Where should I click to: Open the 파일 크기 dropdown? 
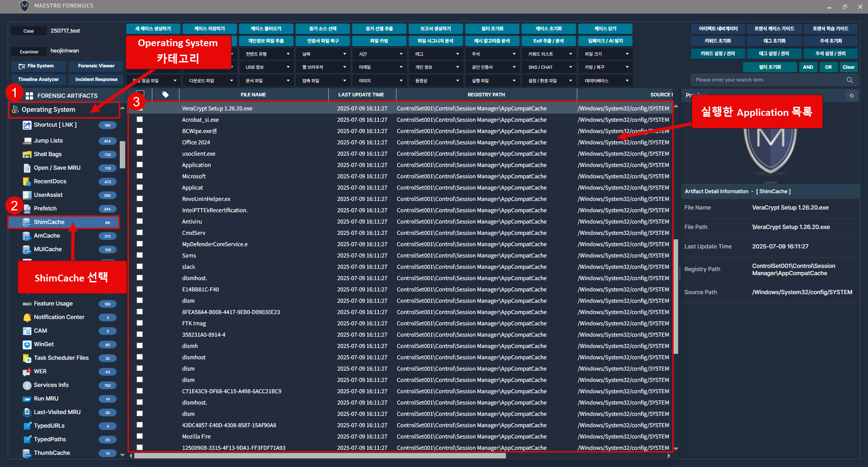click(x=606, y=54)
